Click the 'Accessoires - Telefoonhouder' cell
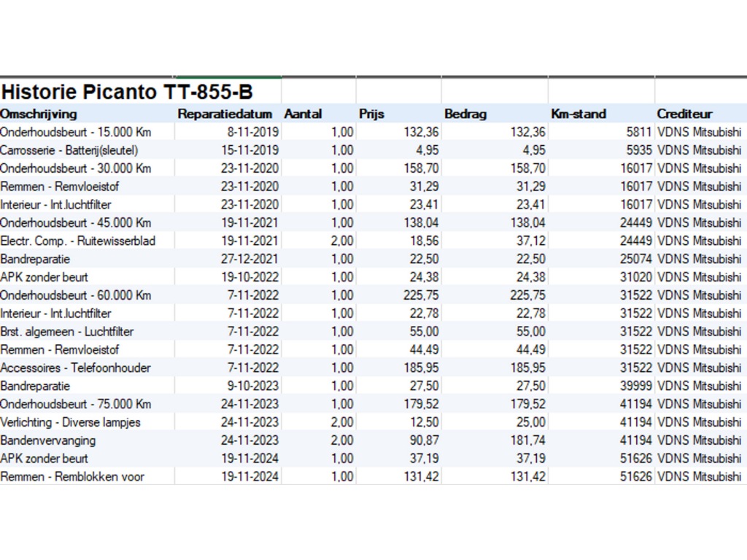The width and height of the screenshot is (747, 560). tap(75, 367)
